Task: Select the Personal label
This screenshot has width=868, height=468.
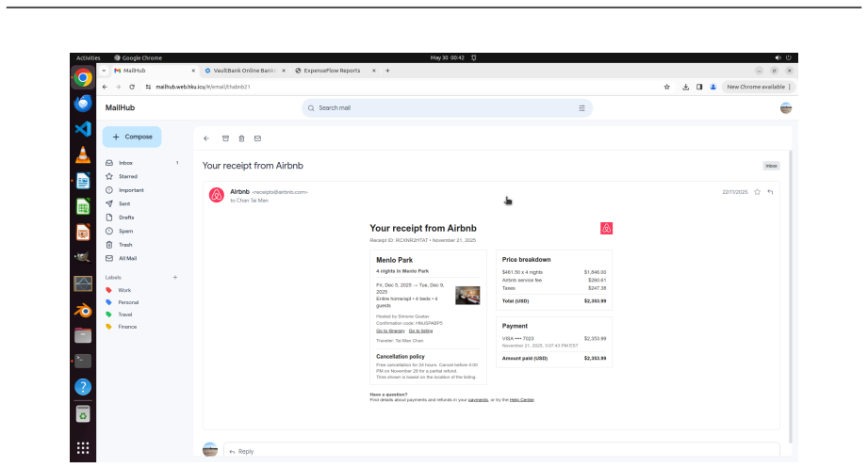Action: [128, 302]
